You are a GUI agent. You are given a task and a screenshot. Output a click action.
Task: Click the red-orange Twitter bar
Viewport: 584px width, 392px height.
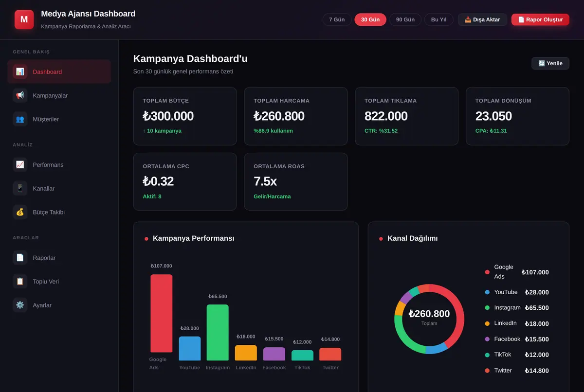point(330,354)
